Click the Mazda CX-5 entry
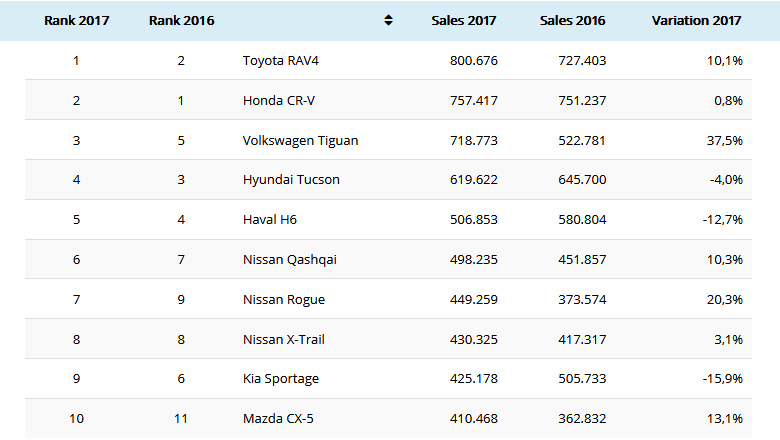The image size is (780, 440). pyautogui.click(x=278, y=419)
